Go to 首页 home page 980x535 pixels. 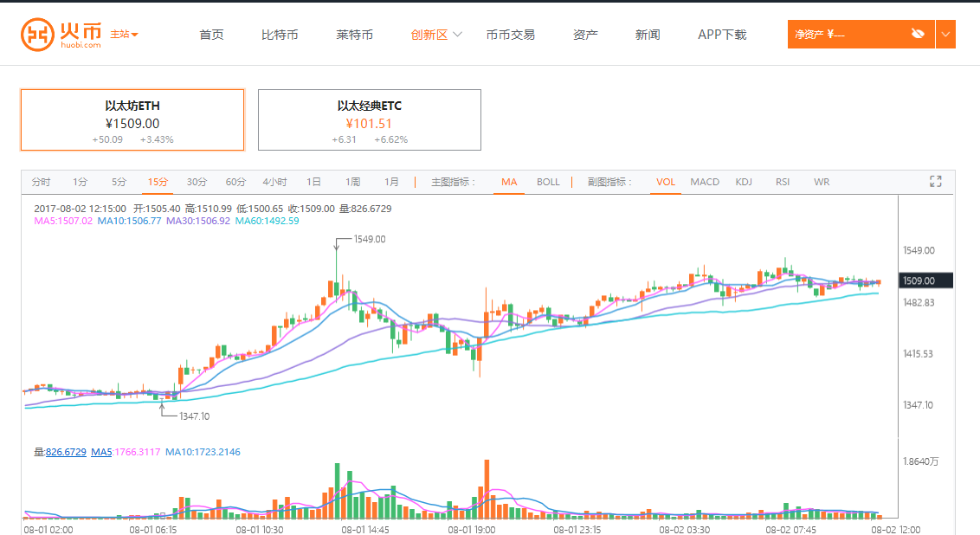click(211, 35)
